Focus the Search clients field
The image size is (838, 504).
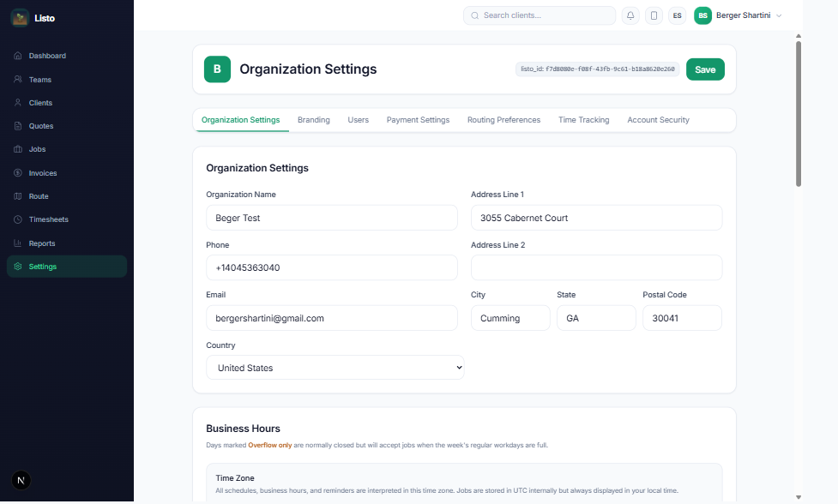540,15
